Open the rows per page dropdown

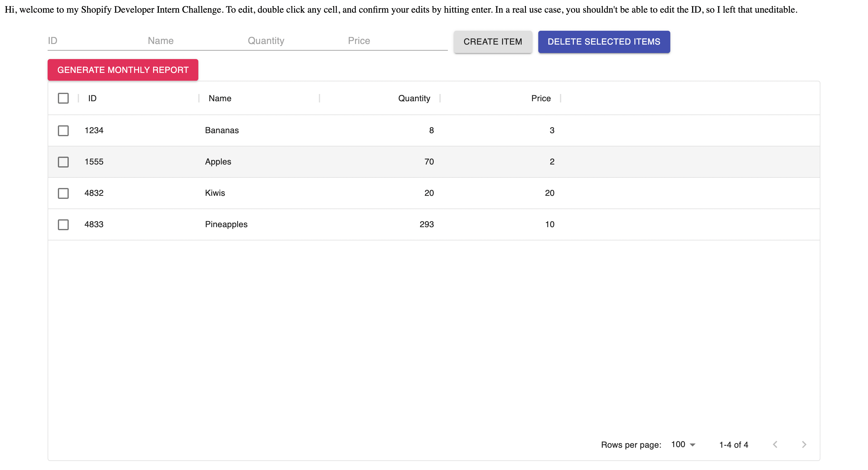coord(683,445)
